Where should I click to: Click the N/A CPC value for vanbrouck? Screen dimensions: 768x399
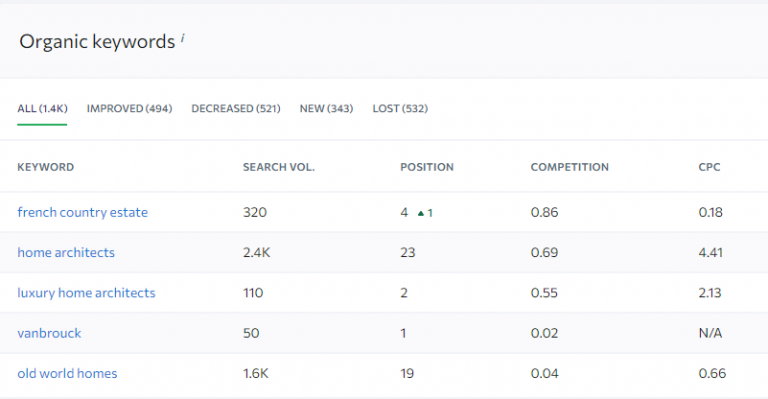tap(710, 333)
